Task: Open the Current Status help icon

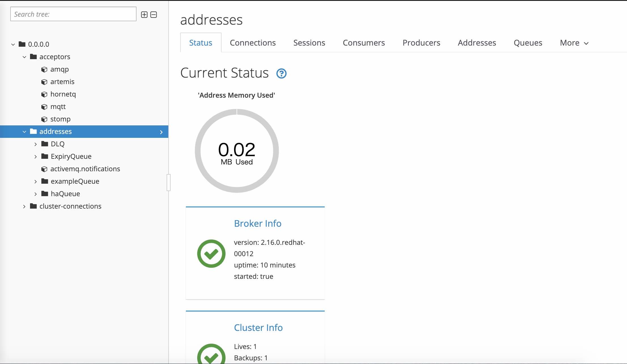Action: point(281,74)
